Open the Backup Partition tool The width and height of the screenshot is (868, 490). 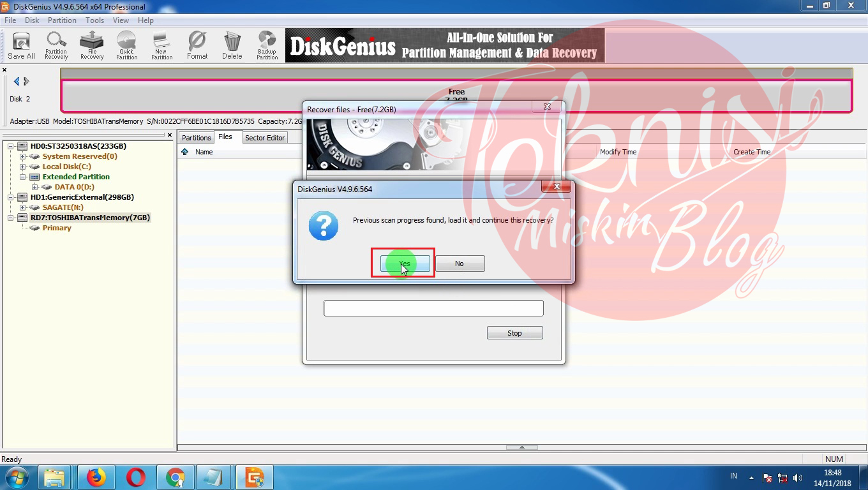267,46
